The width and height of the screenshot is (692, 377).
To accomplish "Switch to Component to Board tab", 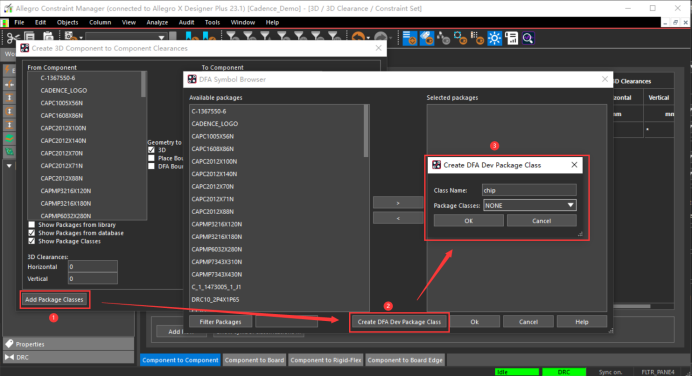I will point(254,360).
